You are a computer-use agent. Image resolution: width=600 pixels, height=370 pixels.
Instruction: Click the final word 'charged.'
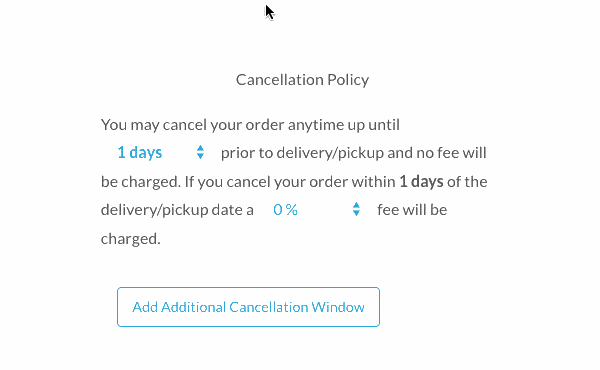click(130, 239)
